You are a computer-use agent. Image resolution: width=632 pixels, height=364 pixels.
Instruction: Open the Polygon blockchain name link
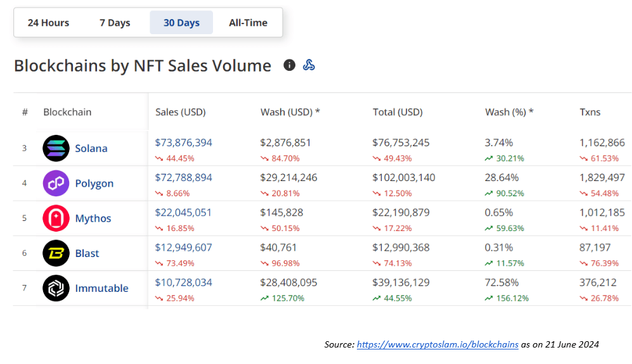[x=94, y=184]
